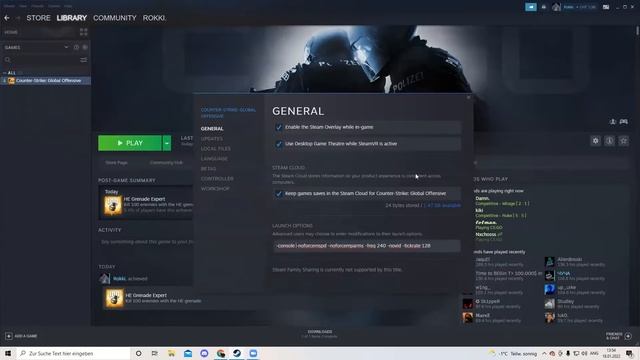
Task: Open Mail app from taskbar
Action: pos(188,353)
